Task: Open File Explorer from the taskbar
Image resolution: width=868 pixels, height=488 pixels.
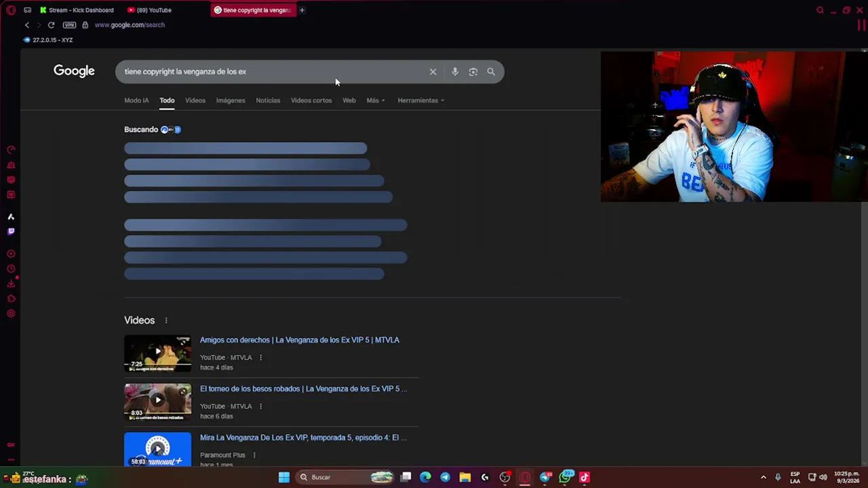Action: pyautogui.click(x=465, y=477)
